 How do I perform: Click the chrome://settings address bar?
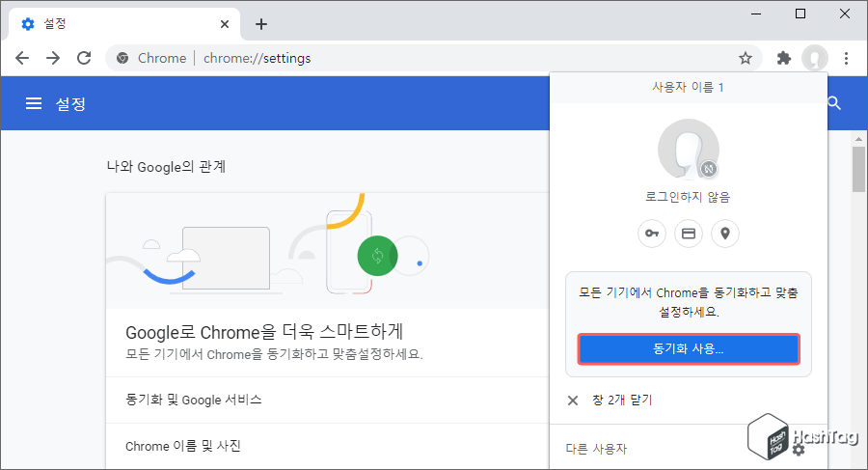tap(433, 58)
